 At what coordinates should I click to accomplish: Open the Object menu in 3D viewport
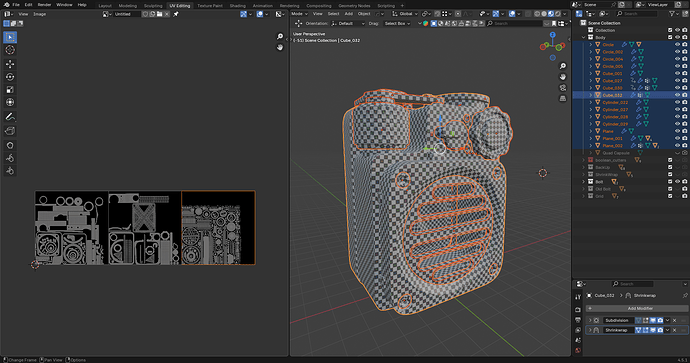(x=364, y=14)
